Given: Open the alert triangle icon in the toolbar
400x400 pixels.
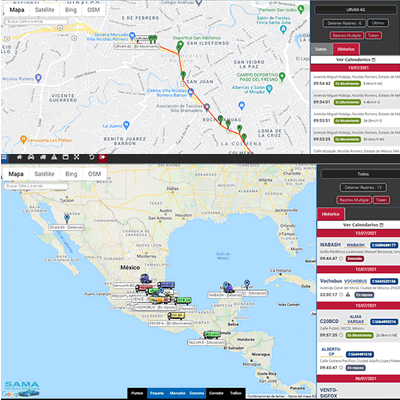Looking at the screenshot, I should [x=54, y=157].
